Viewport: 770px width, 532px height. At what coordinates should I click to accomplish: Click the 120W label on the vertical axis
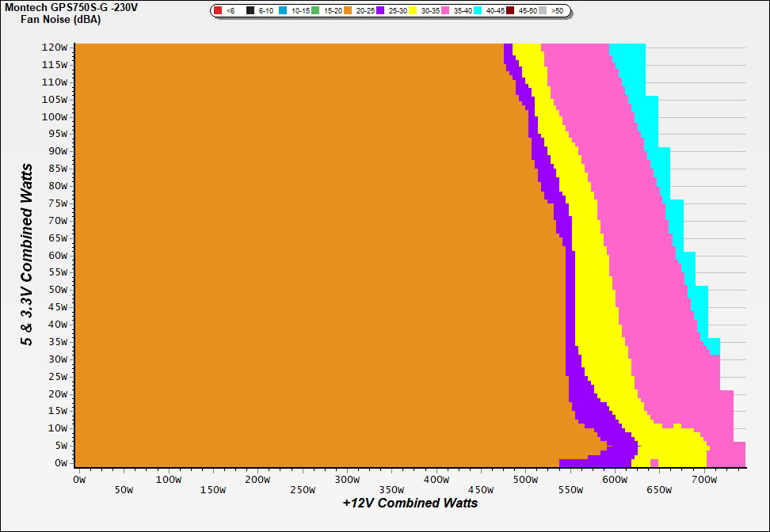tap(55, 47)
